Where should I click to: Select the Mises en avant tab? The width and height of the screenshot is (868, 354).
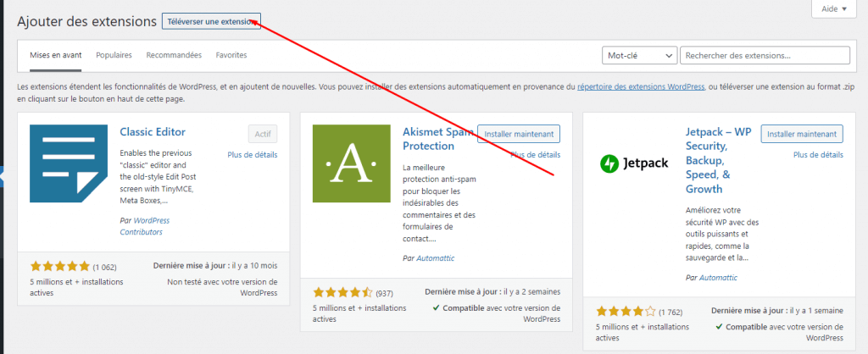click(56, 55)
